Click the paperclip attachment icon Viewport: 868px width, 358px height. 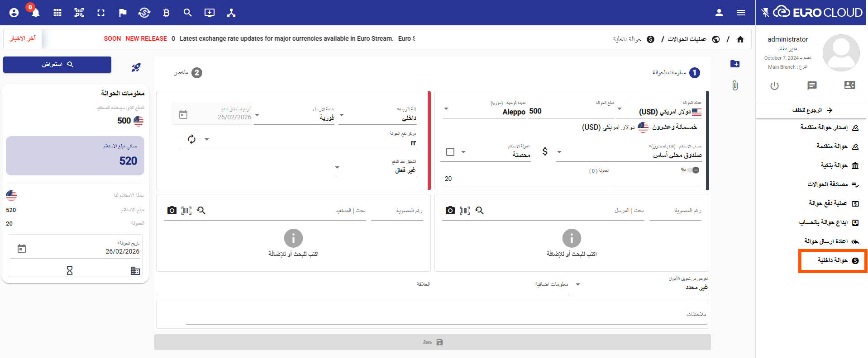click(x=735, y=85)
